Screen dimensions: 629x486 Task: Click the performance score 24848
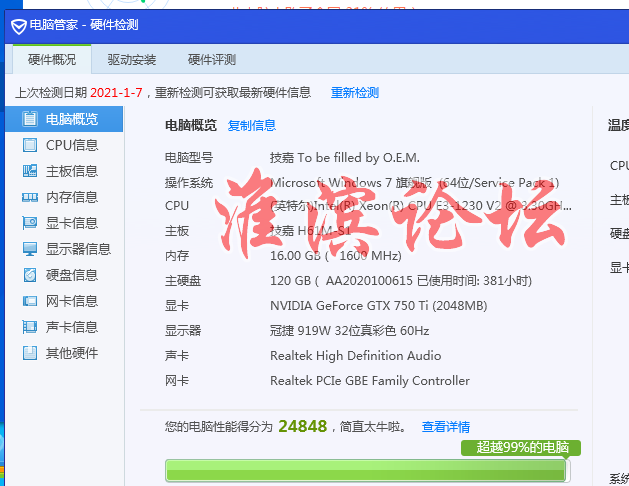(x=302, y=426)
